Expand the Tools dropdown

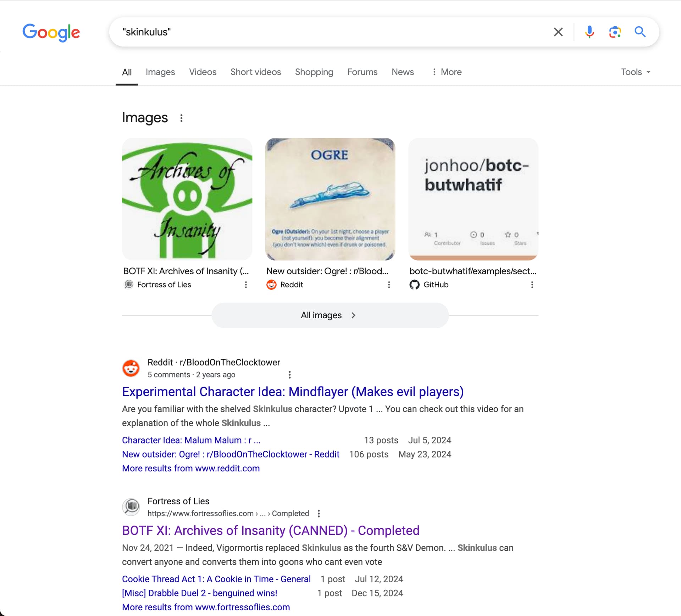coord(636,72)
